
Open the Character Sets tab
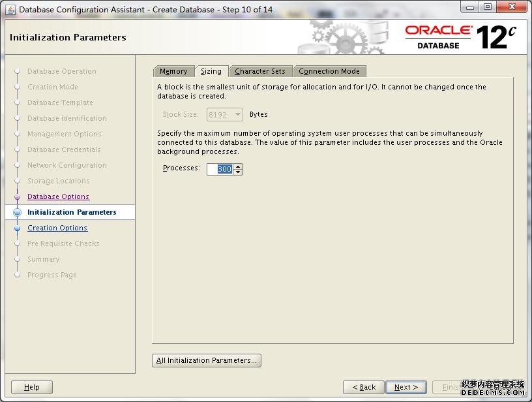259,71
